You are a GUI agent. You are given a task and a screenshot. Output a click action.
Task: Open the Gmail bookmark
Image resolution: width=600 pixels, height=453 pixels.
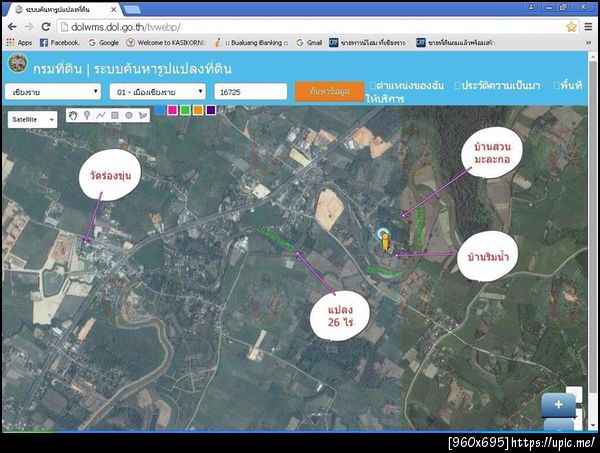tap(309, 42)
